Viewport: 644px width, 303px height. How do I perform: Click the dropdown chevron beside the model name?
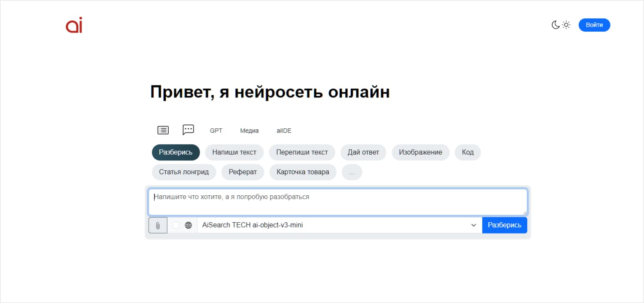coord(473,225)
